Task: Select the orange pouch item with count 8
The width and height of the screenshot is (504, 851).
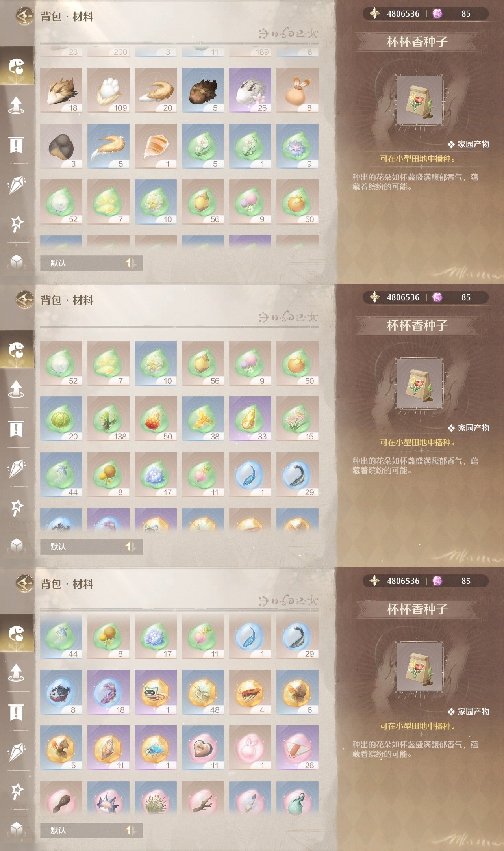Action: pyautogui.click(x=297, y=90)
